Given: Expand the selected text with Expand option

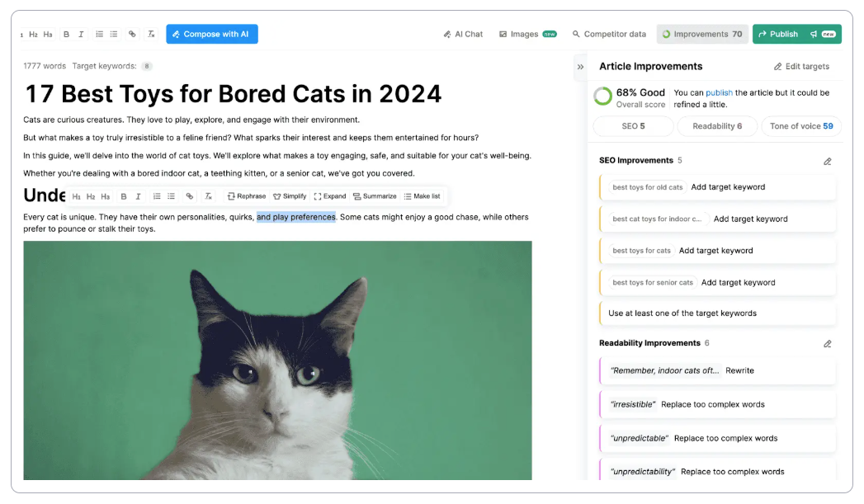Looking at the screenshot, I should tap(330, 195).
